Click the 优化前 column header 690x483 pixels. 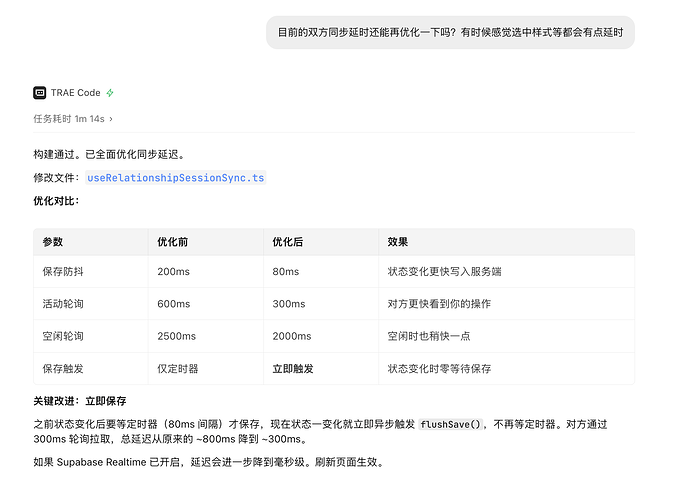point(206,242)
